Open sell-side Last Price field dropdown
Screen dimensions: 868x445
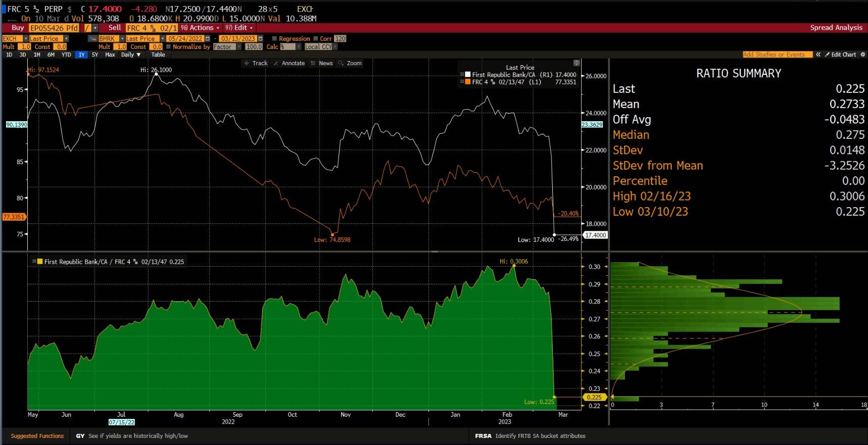(163, 38)
